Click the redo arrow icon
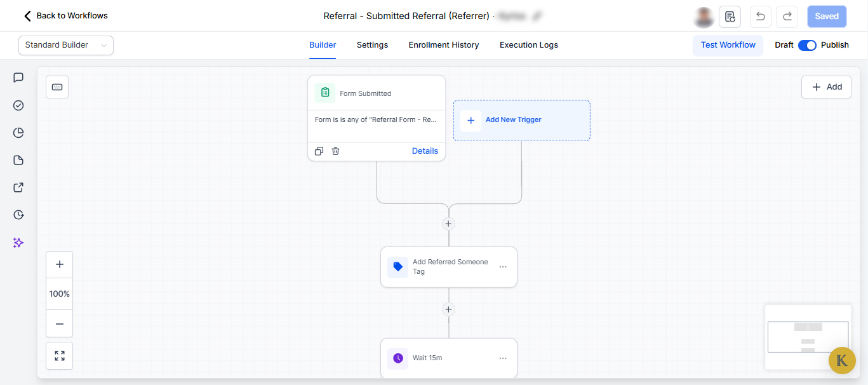This screenshot has width=868, height=385. (787, 17)
